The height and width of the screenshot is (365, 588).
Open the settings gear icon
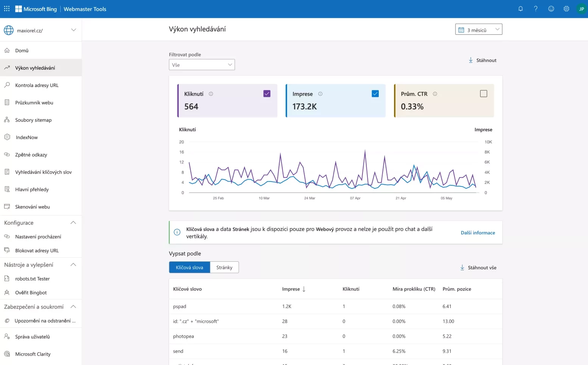click(x=566, y=9)
